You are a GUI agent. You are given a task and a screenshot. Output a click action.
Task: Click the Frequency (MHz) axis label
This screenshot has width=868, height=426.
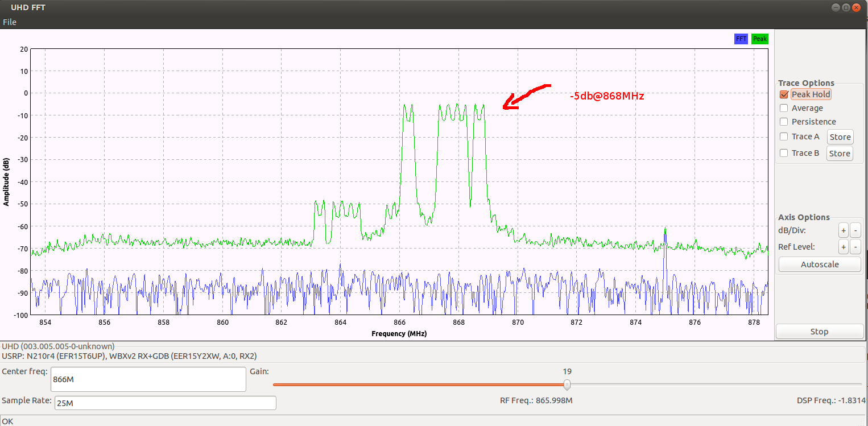click(400, 334)
